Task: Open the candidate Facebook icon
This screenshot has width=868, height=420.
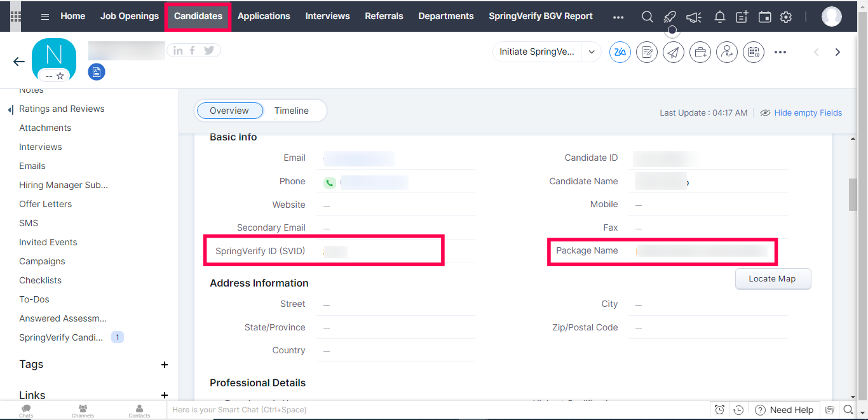Action: pyautogui.click(x=193, y=50)
